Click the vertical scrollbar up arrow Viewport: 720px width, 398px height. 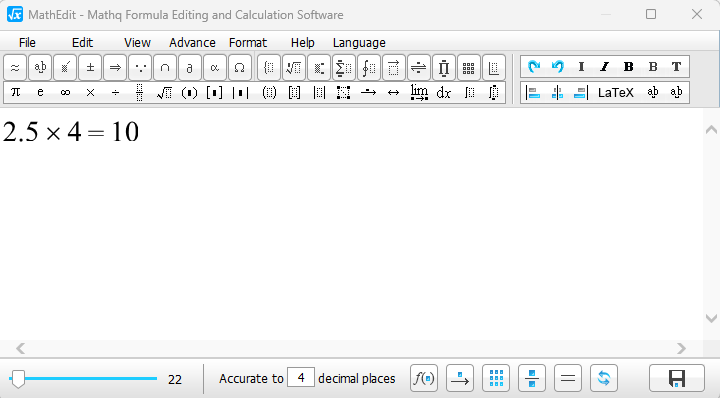tap(711, 129)
